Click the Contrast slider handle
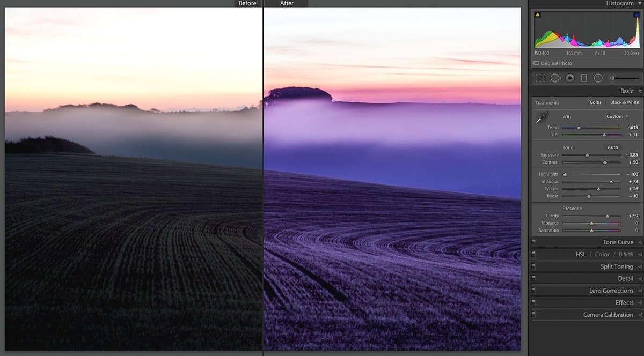Image resolution: width=644 pixels, height=356 pixels. pos(605,162)
